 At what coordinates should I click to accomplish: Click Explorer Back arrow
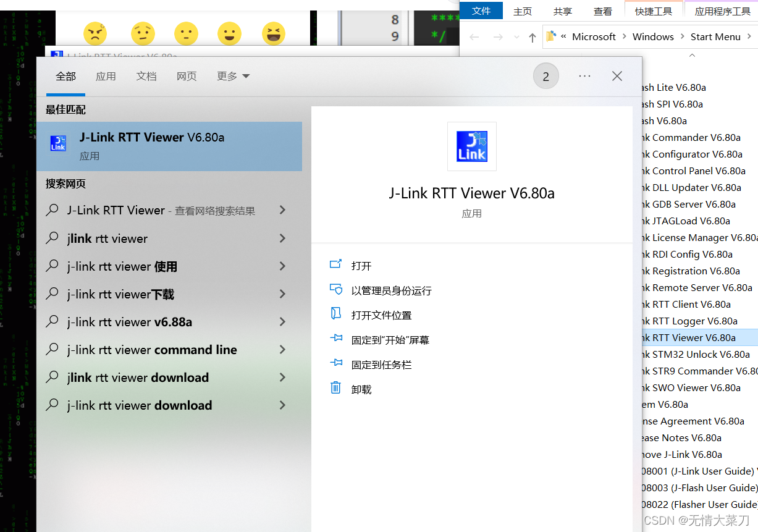coord(474,37)
